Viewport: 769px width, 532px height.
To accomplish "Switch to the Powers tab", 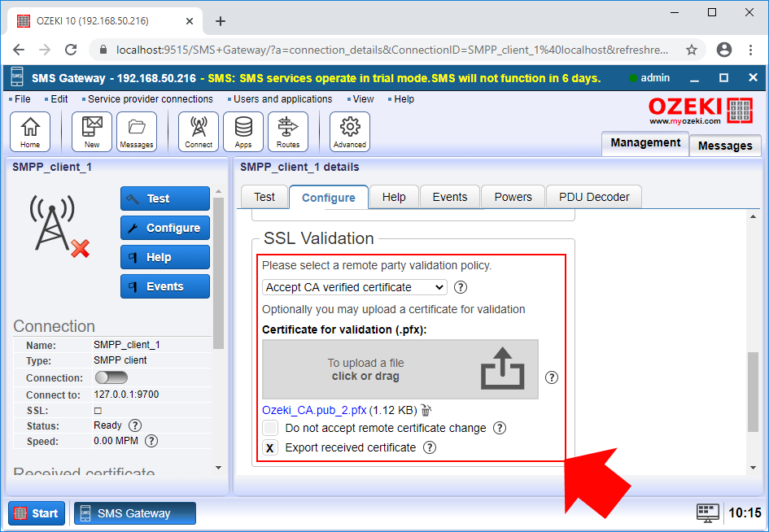I will 513,197.
